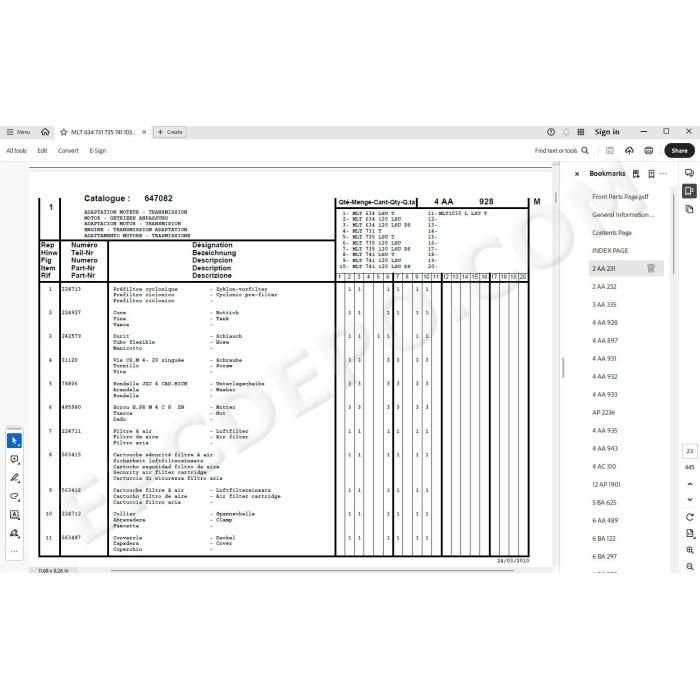700x700 pixels.
Task: Open the 2 AA 232 bookmark
Action: 604,287
